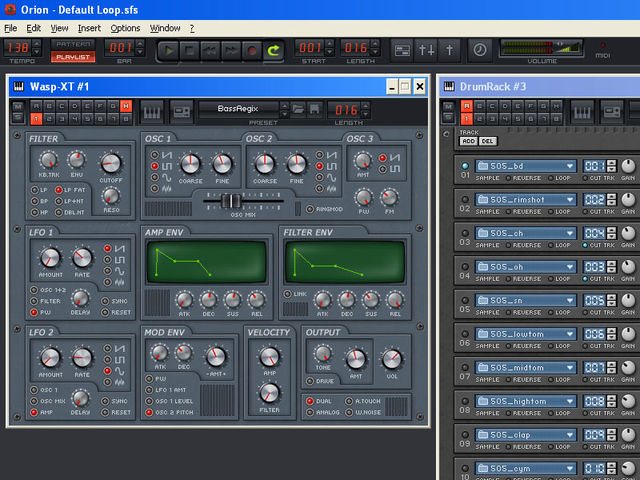Mute the DrumRack with M button
Image resolution: width=640 pixels, height=480 pixels.
coord(448,106)
